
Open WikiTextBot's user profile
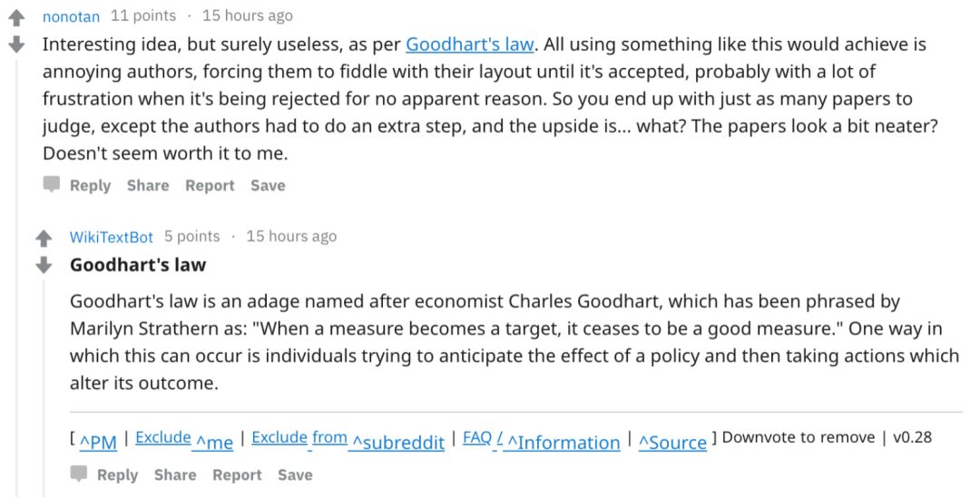coord(112,237)
